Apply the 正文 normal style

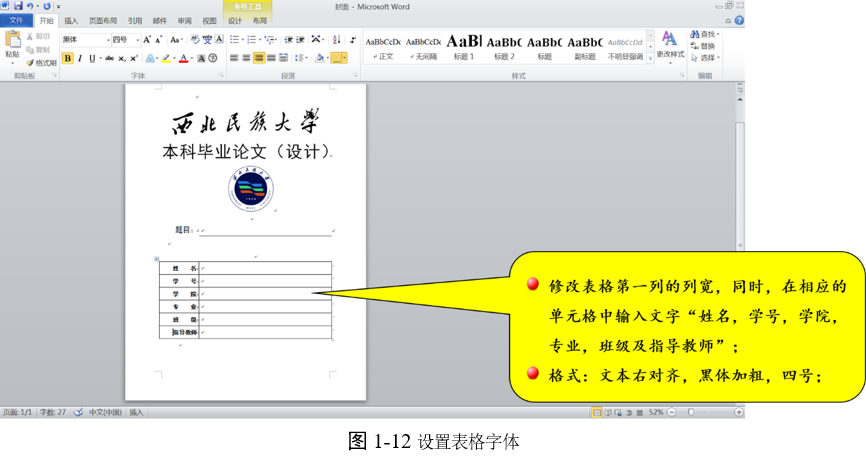tap(382, 47)
